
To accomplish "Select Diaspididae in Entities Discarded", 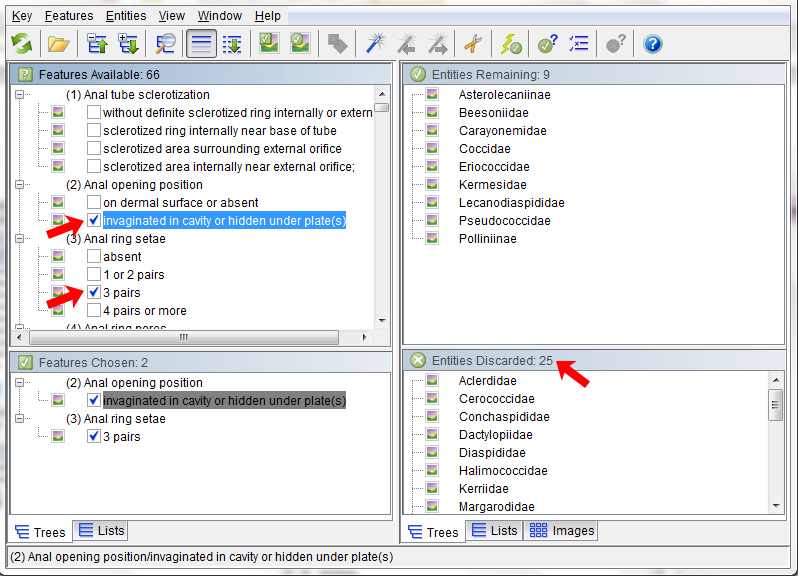I will pos(491,453).
